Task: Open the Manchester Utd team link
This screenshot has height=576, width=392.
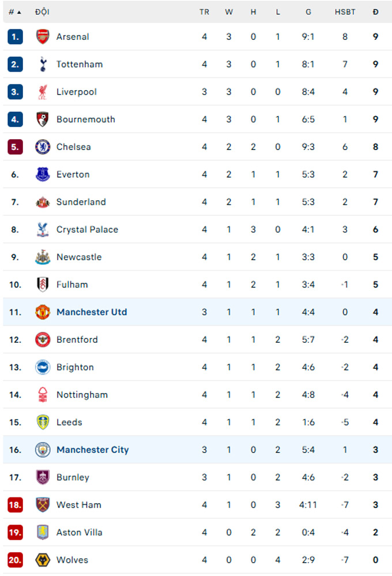Action: 92,312
